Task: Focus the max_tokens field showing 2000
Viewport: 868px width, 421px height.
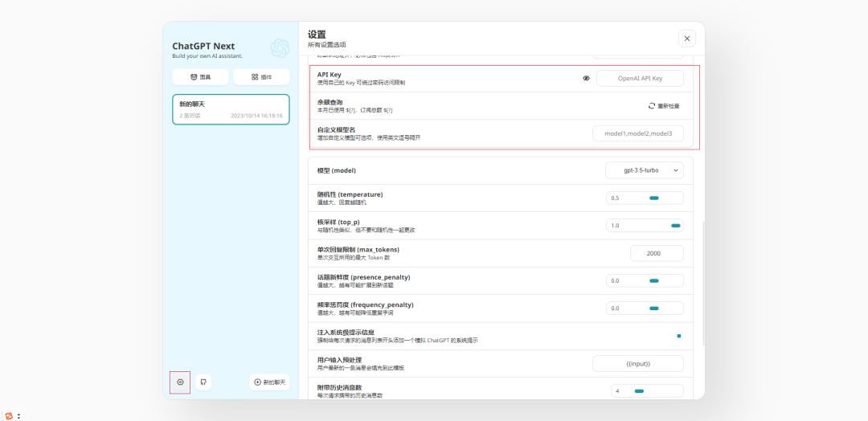Action: click(x=657, y=253)
